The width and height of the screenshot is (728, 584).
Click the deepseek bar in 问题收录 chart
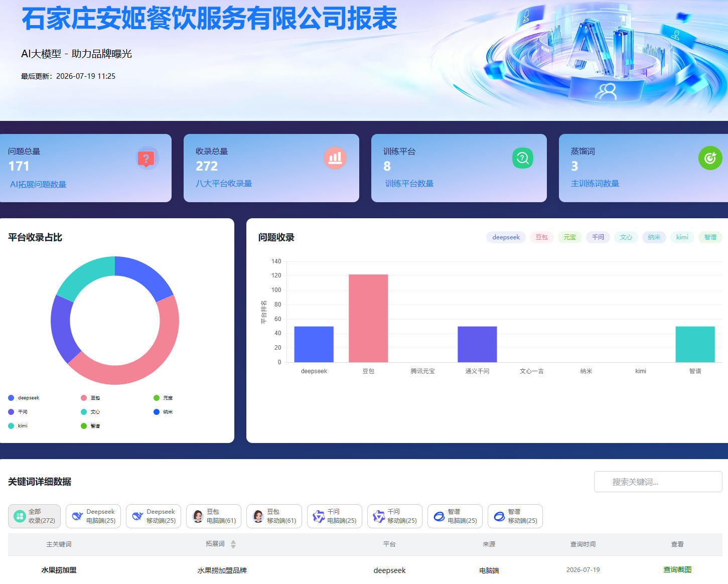[314, 344]
